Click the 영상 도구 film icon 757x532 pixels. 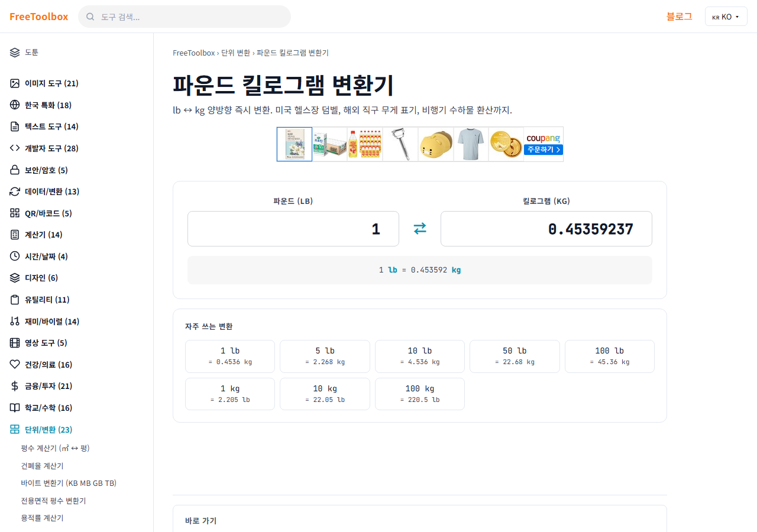pos(15,343)
